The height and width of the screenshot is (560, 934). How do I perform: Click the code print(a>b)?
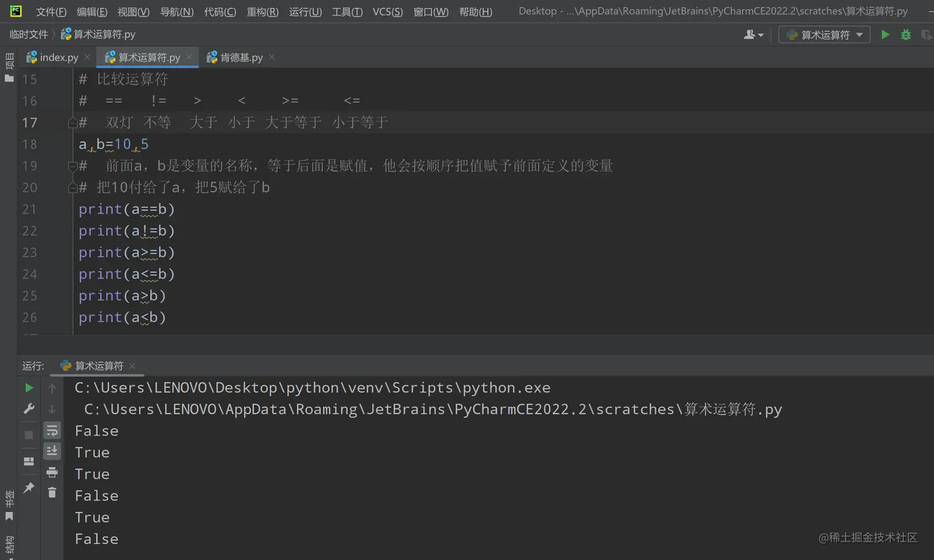(x=122, y=296)
